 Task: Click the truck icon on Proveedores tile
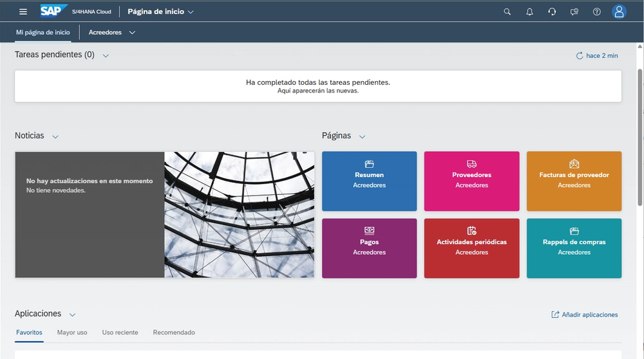click(471, 164)
